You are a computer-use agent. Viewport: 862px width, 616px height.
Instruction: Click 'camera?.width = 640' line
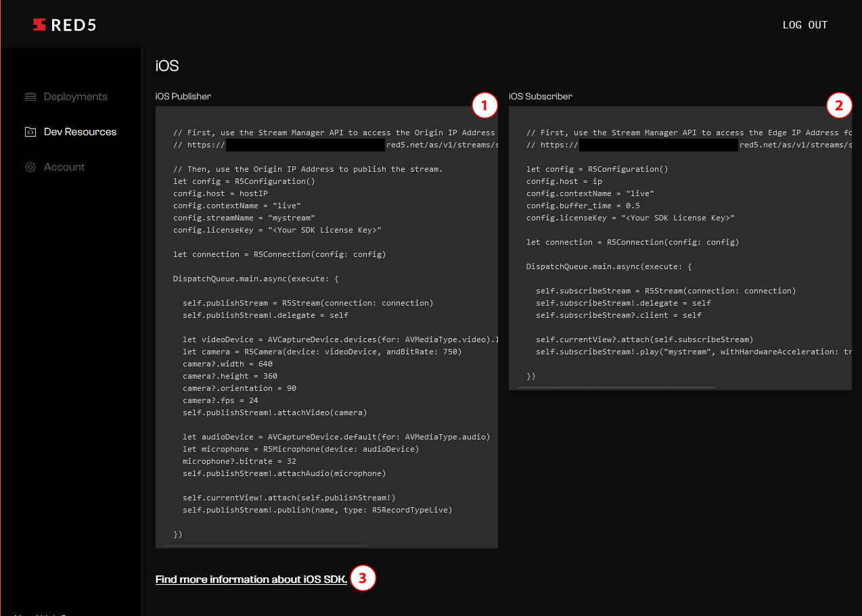point(227,364)
